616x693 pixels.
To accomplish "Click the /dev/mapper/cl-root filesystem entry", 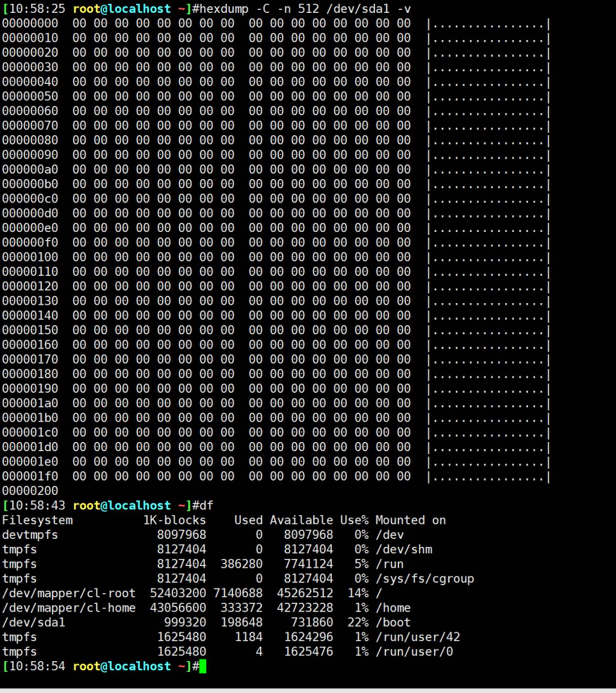I will click(x=69, y=593).
